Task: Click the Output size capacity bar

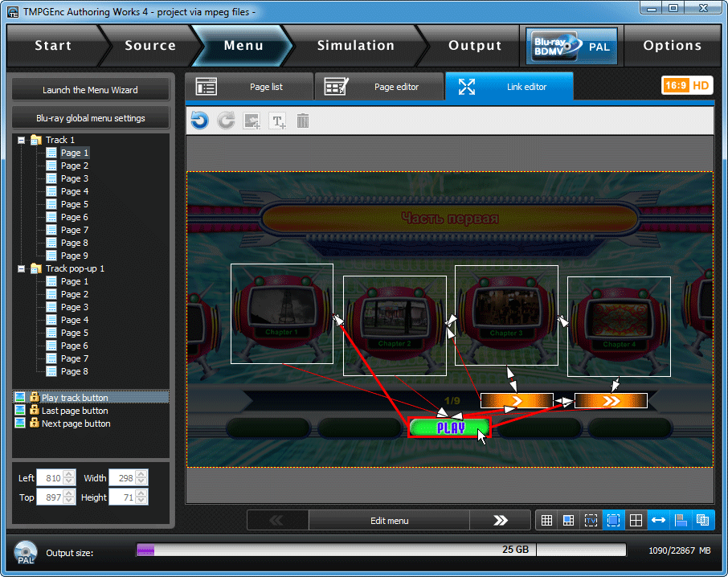Action: coord(381,550)
